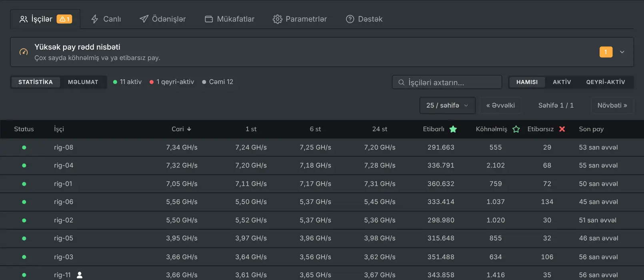Click rig-03 green status dot
Viewport: 644px width, 280px height.
pyautogui.click(x=24, y=257)
